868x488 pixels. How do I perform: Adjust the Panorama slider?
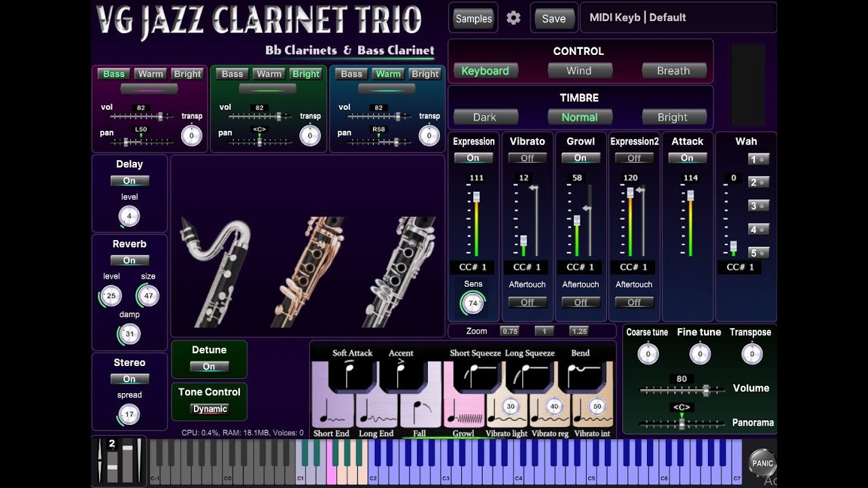[x=682, y=424]
